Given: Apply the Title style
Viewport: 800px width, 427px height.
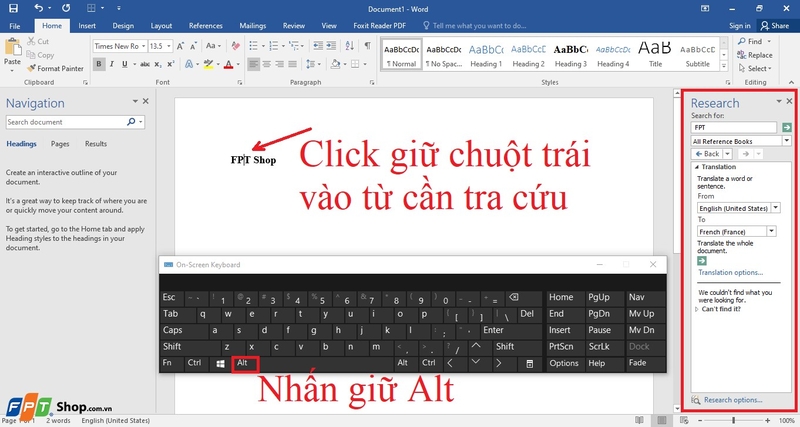Looking at the screenshot, I should point(655,55).
